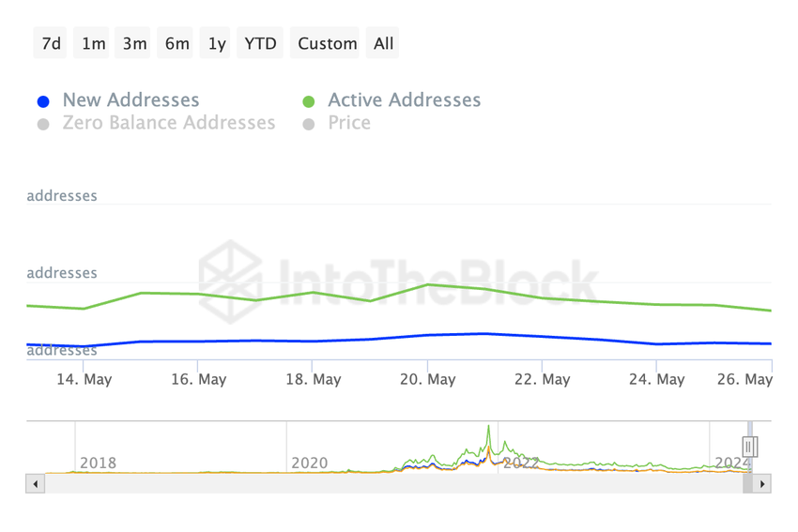Screen dimensions: 798x532
Task: Select the 7d time range
Action: click(52, 43)
